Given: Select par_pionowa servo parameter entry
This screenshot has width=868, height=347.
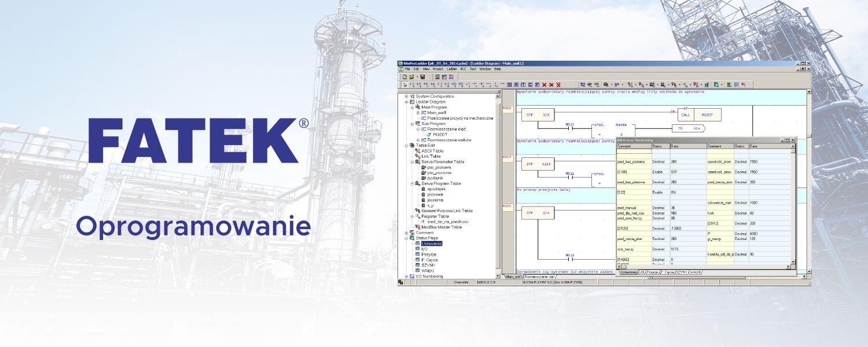Looking at the screenshot, I should click(439, 167).
